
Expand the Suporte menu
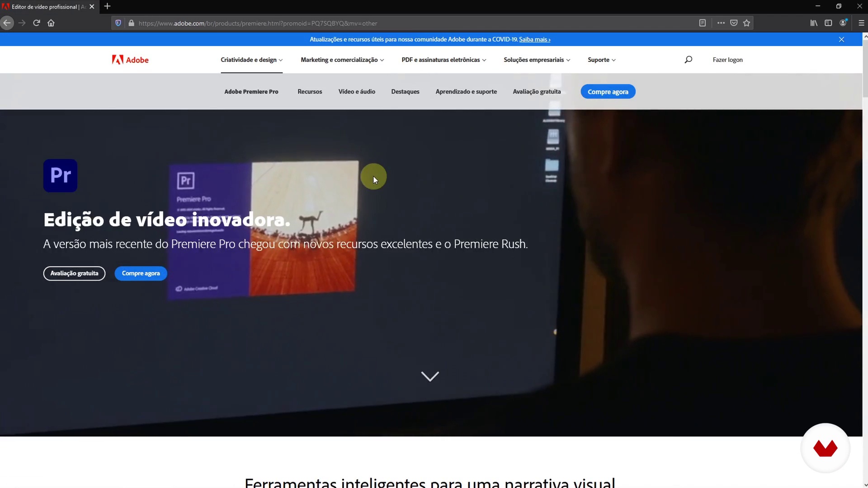pyautogui.click(x=602, y=60)
